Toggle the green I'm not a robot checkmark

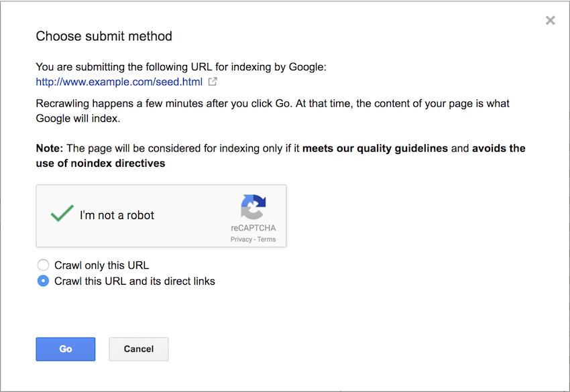[62, 214]
